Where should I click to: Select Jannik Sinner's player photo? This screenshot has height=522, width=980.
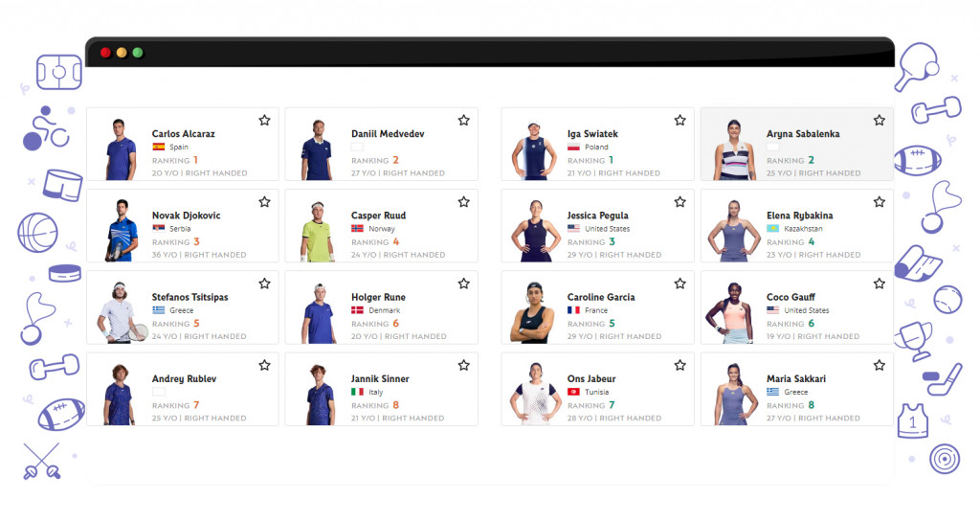[319, 393]
